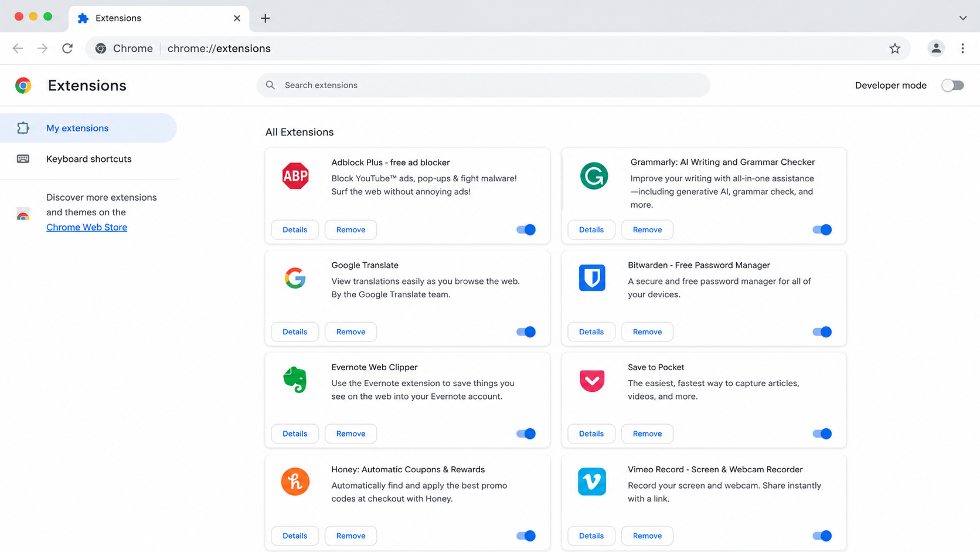Select My extensions in sidebar
This screenshot has width=980, height=552.
pyautogui.click(x=88, y=128)
